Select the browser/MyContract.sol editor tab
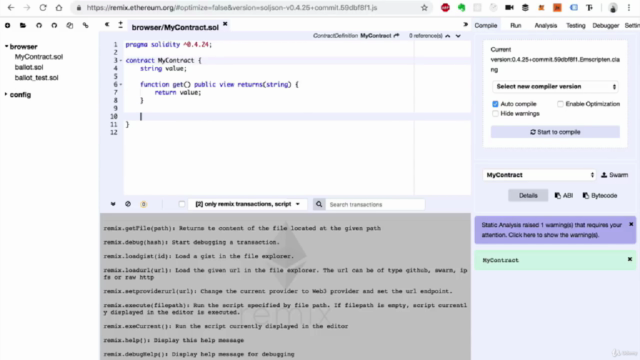640x360 pixels. click(x=175, y=27)
